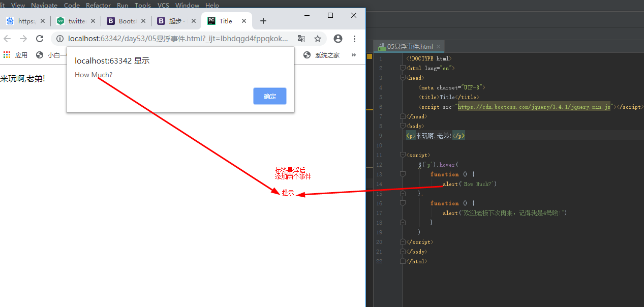The height and width of the screenshot is (307, 644).
Task: Collapse first function fold on line 13
Action: (403, 174)
